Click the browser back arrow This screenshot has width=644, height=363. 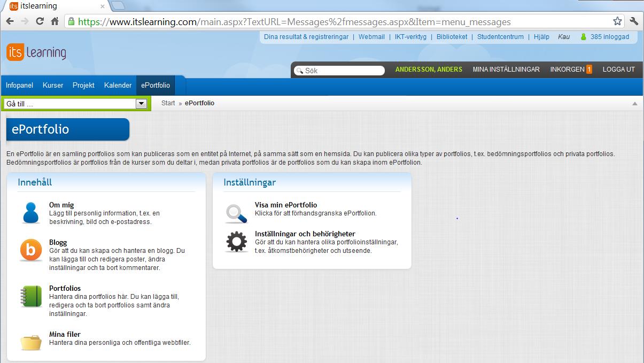10,21
